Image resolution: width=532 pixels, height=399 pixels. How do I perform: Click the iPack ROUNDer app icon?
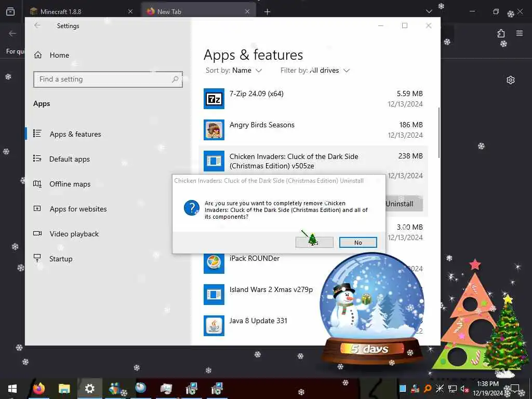click(x=214, y=263)
